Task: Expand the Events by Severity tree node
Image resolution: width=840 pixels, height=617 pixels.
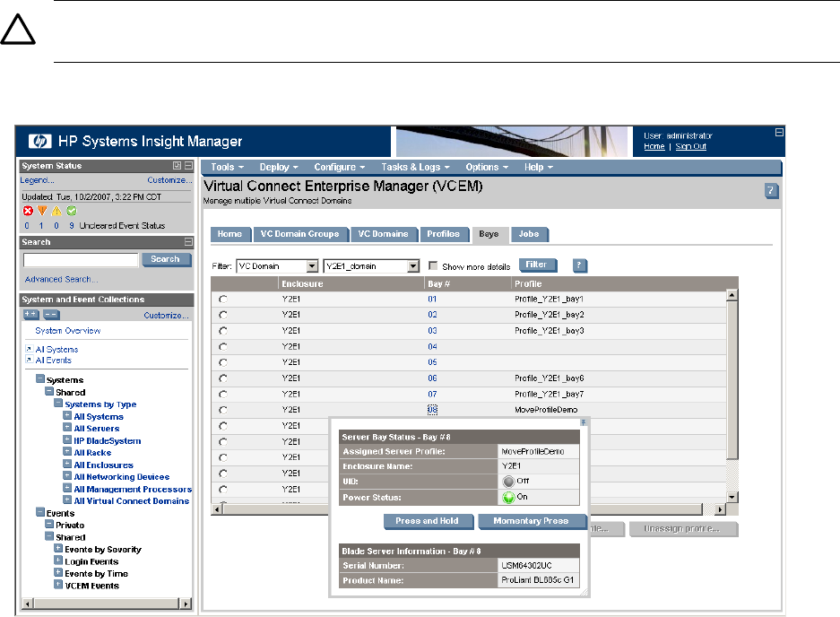Action: click(x=58, y=549)
